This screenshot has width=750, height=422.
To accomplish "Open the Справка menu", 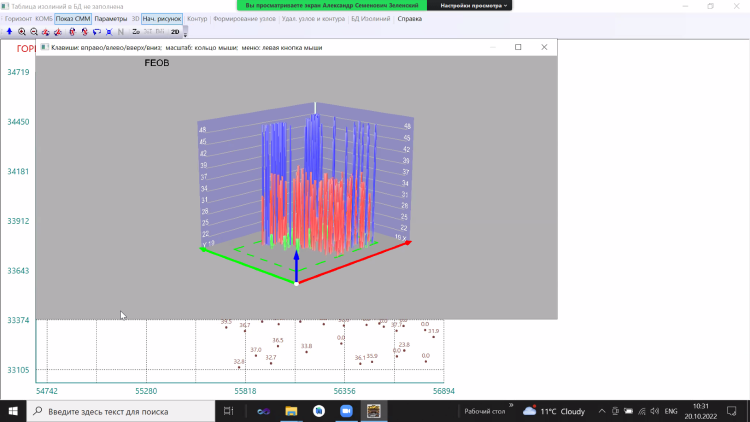I will pos(409,19).
